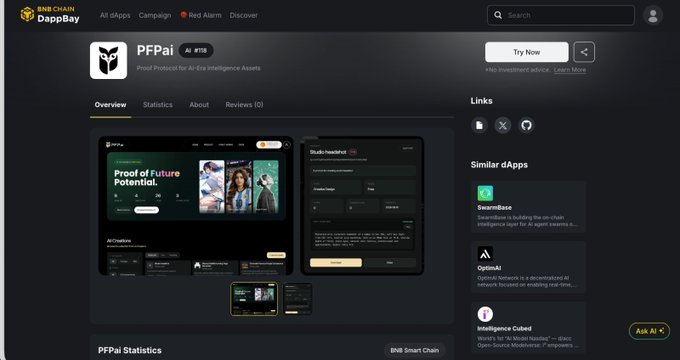
Task: Click the BNB Chain DappBay logo
Action: click(50, 14)
